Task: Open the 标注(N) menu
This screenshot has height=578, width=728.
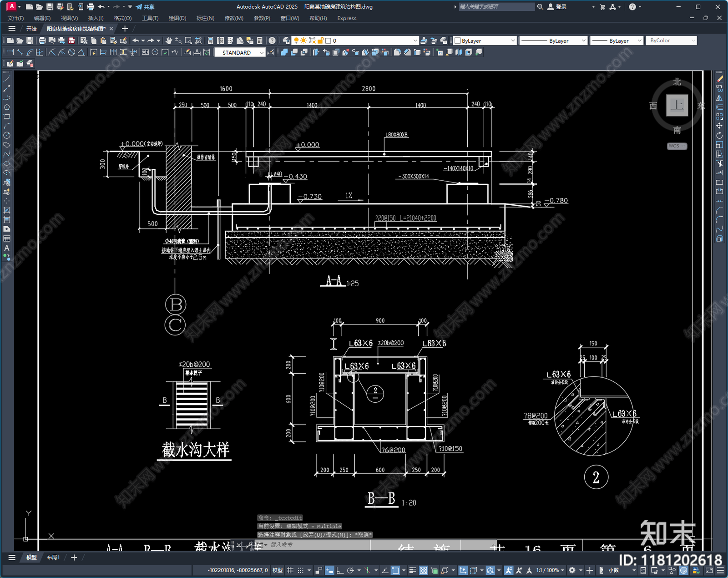Action: point(205,18)
